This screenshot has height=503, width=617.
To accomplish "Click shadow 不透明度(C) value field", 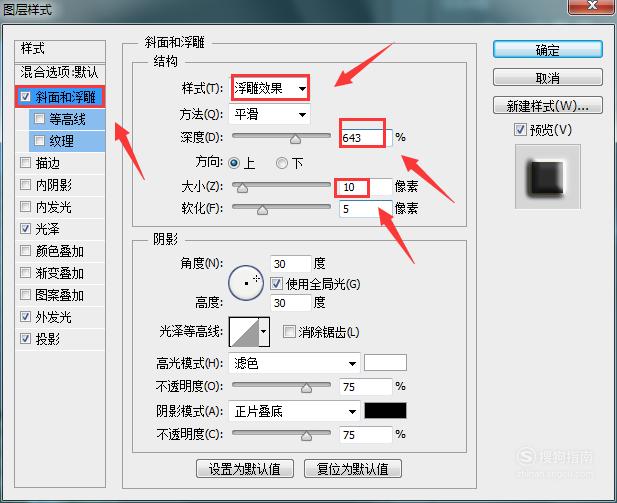I will 366,435.
